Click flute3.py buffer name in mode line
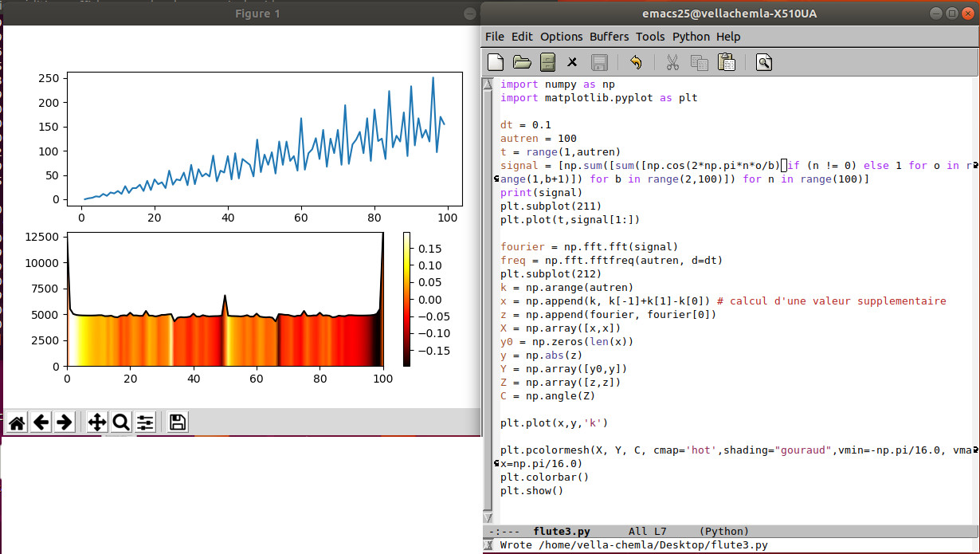Screen dimensions: 980x554 click(x=562, y=531)
